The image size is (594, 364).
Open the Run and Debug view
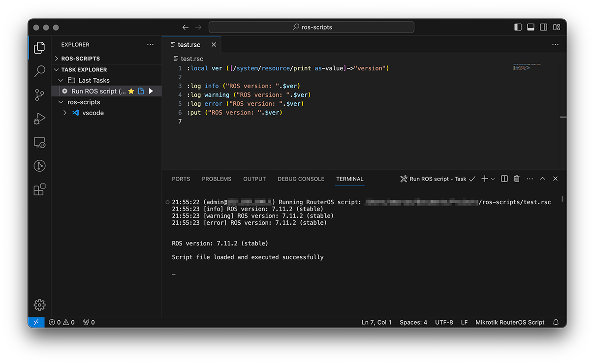[x=39, y=119]
